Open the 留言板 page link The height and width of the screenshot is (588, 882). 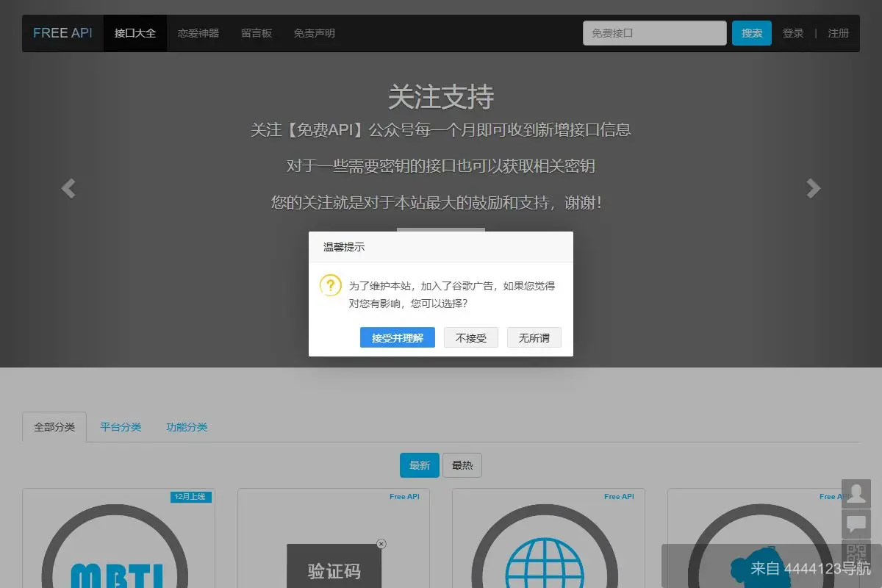pos(256,32)
